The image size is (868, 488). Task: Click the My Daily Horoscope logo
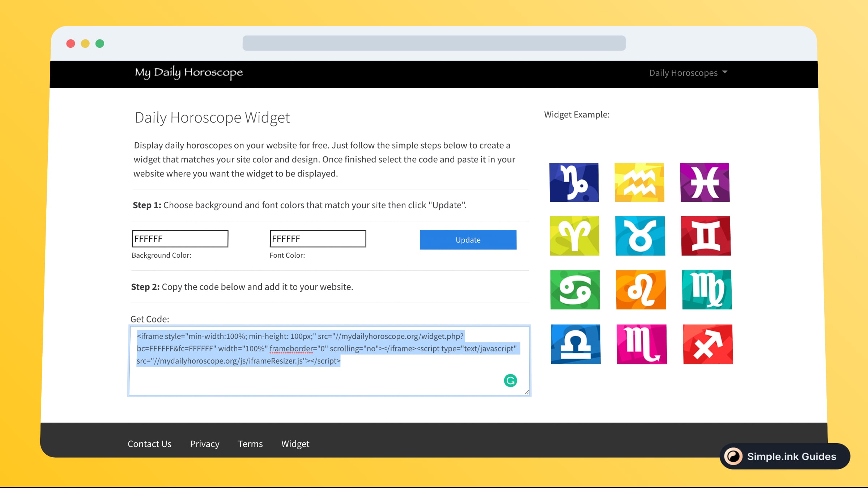(x=189, y=73)
